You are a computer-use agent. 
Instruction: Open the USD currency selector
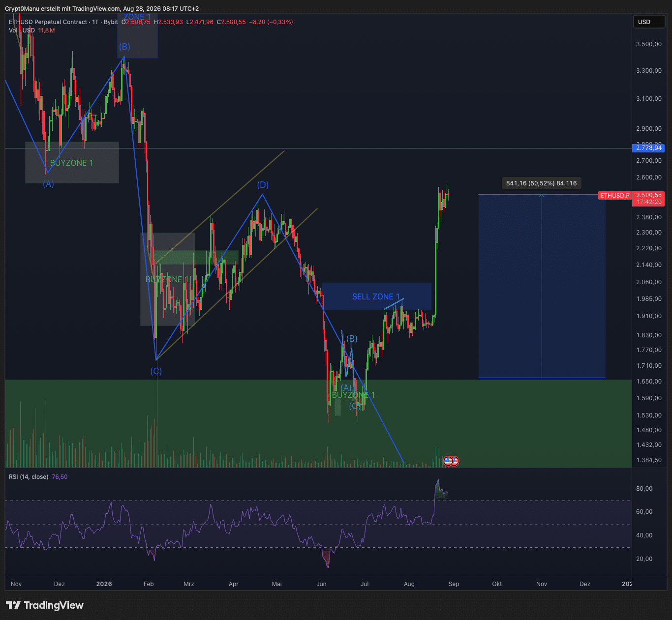pos(649,22)
